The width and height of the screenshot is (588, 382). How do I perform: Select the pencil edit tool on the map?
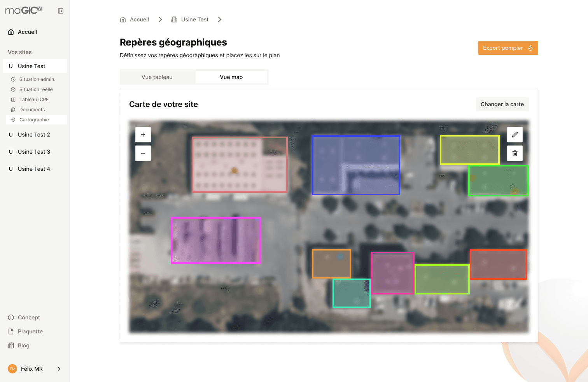(514, 135)
